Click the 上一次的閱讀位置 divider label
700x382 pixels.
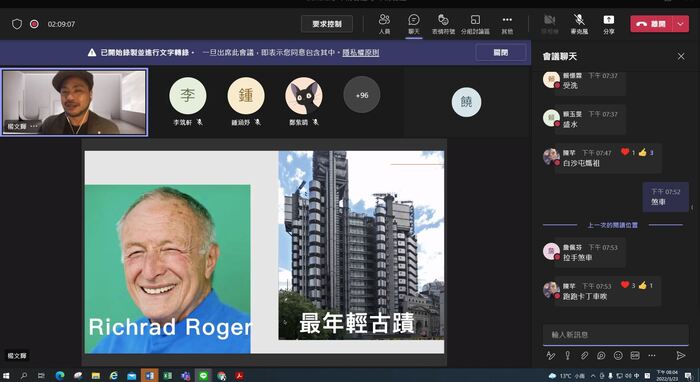coord(612,225)
